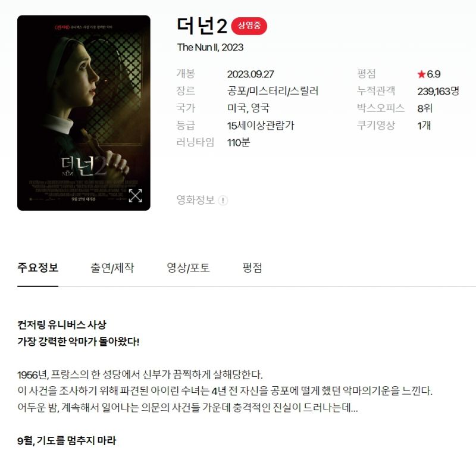Image resolution: width=476 pixels, height=469 pixels.
Task: Click the 6.9 rating score
Action: coord(434,74)
